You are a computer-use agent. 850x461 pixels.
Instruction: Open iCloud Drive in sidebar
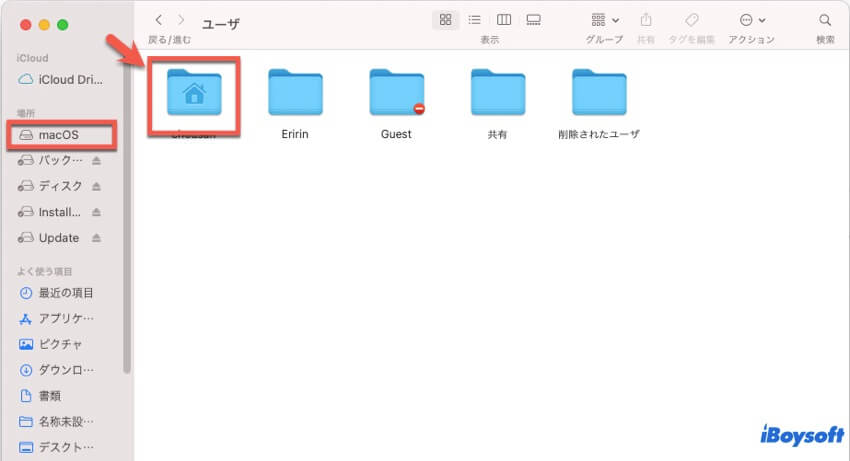61,80
